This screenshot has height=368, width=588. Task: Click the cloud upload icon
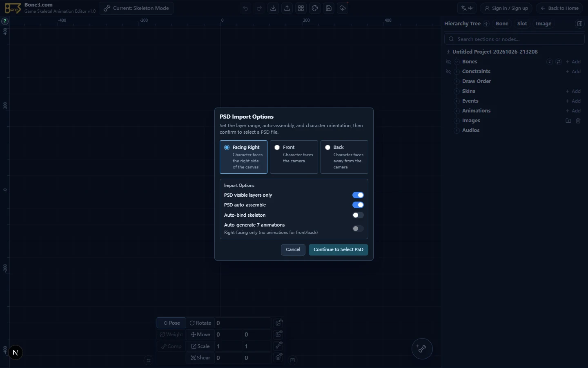(343, 8)
